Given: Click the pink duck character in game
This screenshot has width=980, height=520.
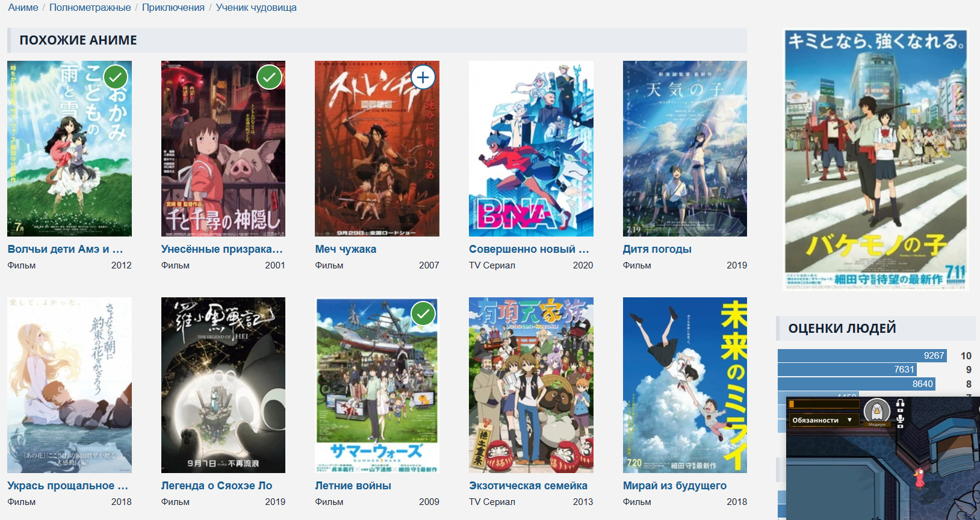Looking at the screenshot, I should (919, 478).
